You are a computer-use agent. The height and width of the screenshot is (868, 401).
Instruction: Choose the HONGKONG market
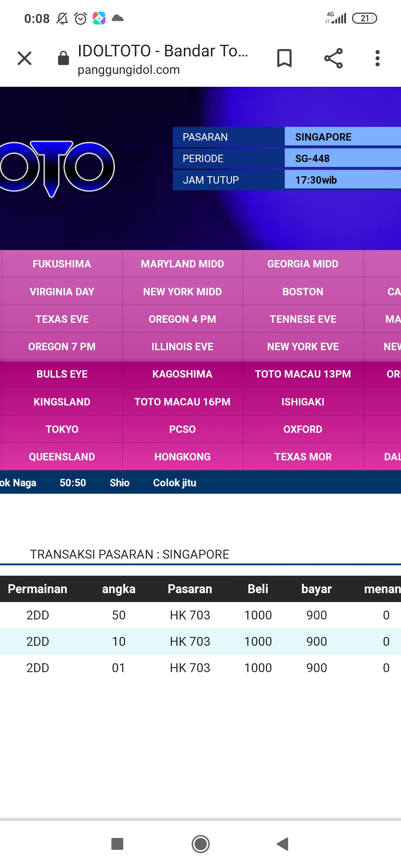click(182, 457)
